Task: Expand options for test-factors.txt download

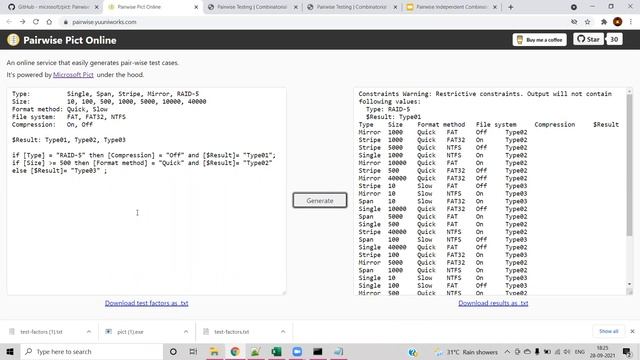Action: (x=283, y=331)
